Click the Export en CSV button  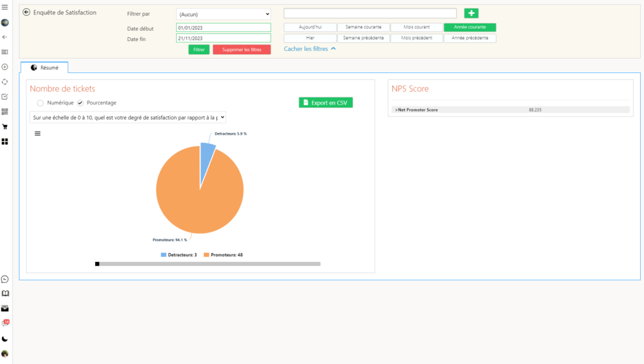click(x=325, y=103)
